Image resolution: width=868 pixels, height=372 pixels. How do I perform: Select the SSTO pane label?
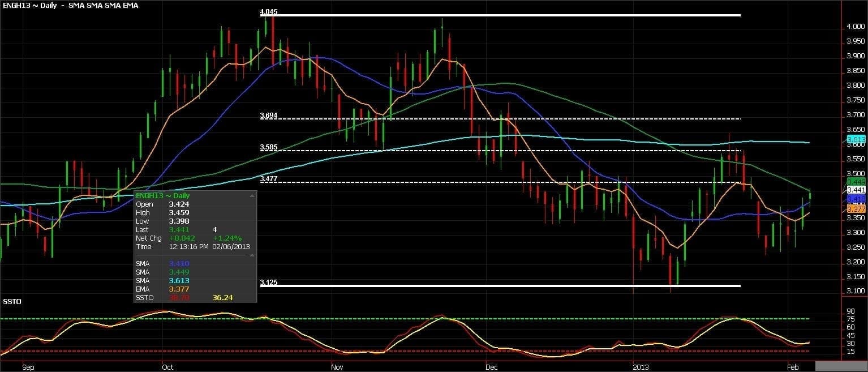[x=12, y=301]
